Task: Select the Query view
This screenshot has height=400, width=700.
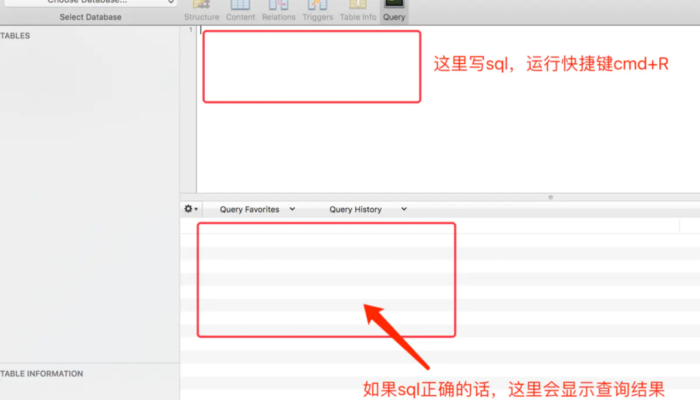Action: click(393, 11)
